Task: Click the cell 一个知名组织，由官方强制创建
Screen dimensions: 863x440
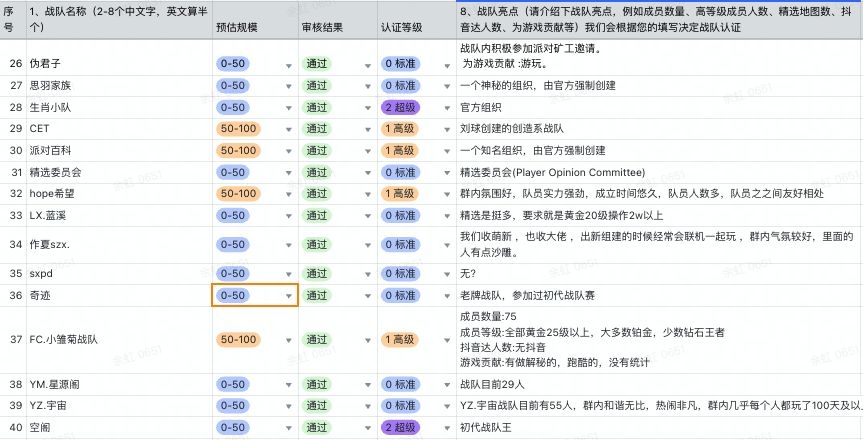Action: [659, 150]
